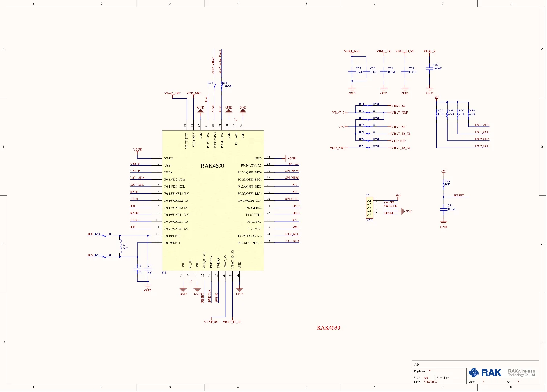Select capacitor C28 under VBAT_SX
The image size is (547, 392).
[x=384, y=72]
